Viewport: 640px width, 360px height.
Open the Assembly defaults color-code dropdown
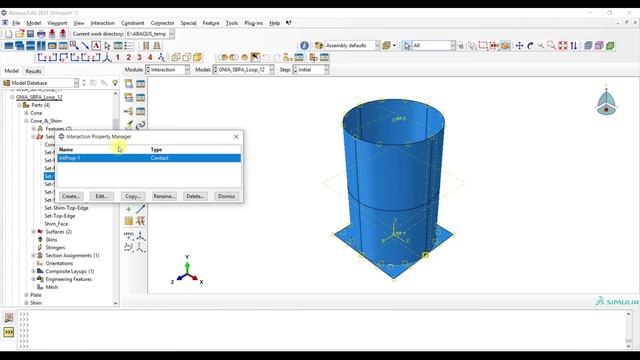[x=353, y=46]
